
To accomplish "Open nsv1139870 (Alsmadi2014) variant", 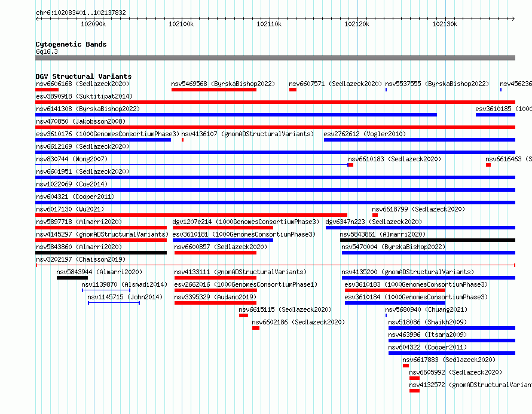I will click(x=124, y=284).
